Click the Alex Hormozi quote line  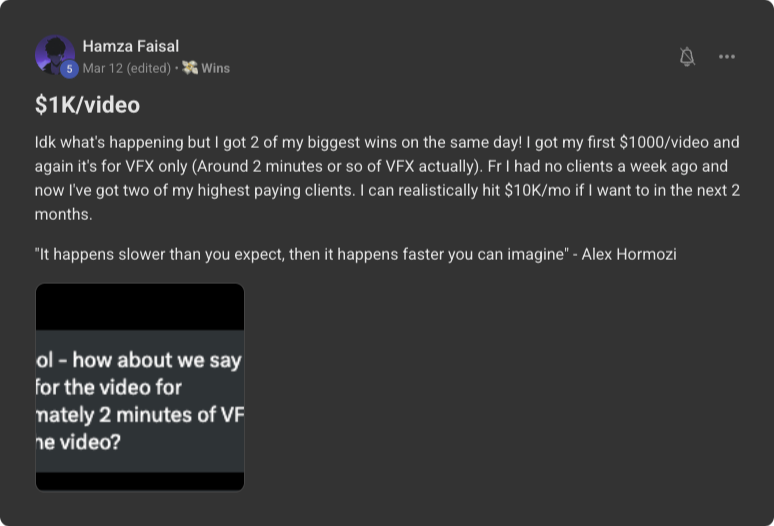(355, 254)
